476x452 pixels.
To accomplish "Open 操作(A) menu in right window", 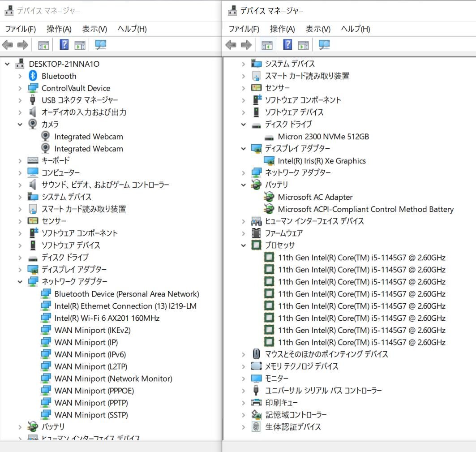I will pos(282,29).
